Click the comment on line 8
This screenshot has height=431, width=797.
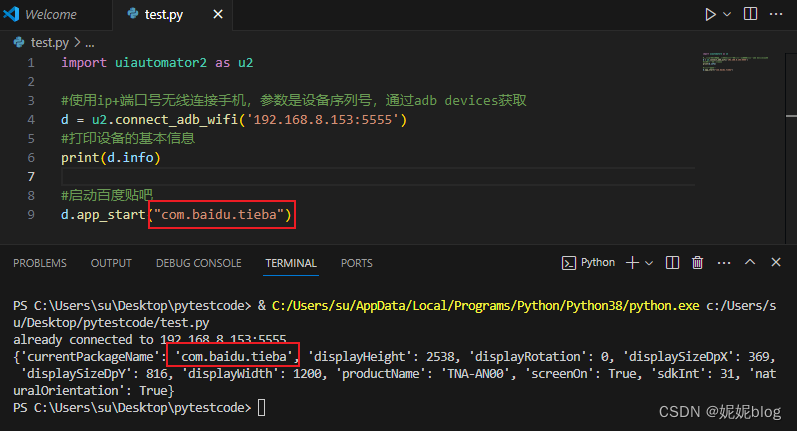pyautogui.click(x=107, y=195)
